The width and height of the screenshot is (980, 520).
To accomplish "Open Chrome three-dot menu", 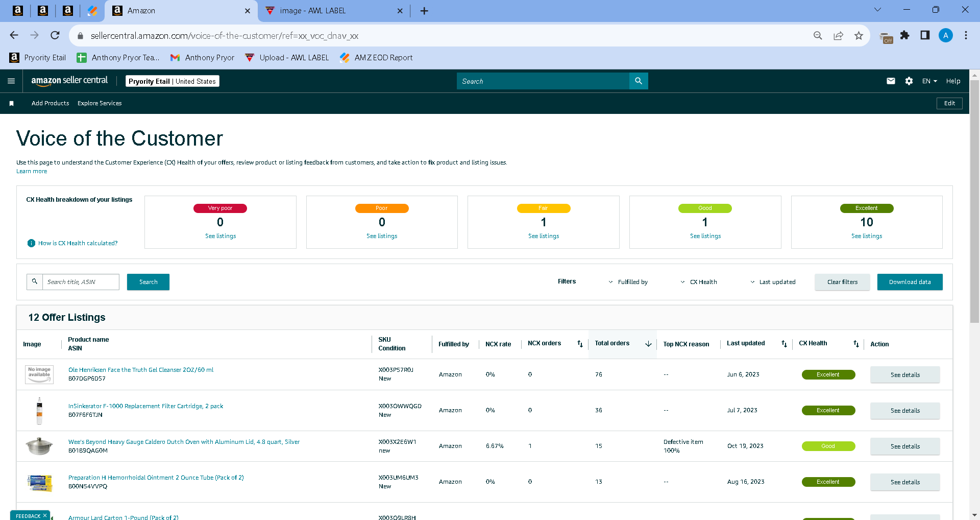I will pos(966,35).
